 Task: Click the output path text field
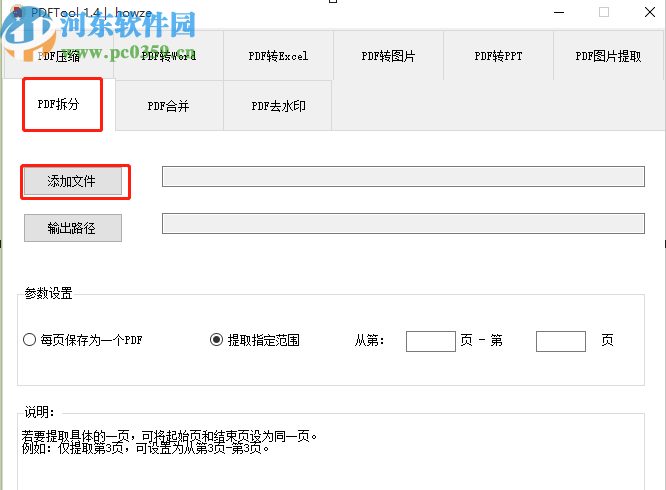[403, 223]
